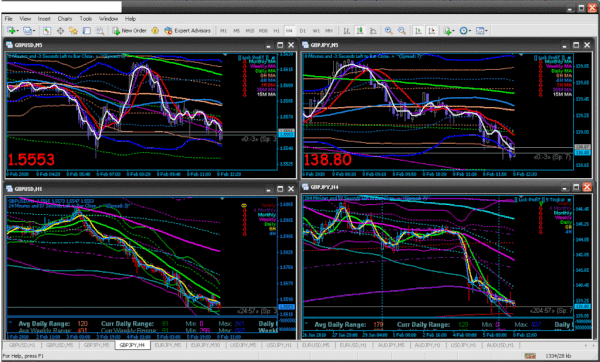Open the Charts menu

(65, 18)
